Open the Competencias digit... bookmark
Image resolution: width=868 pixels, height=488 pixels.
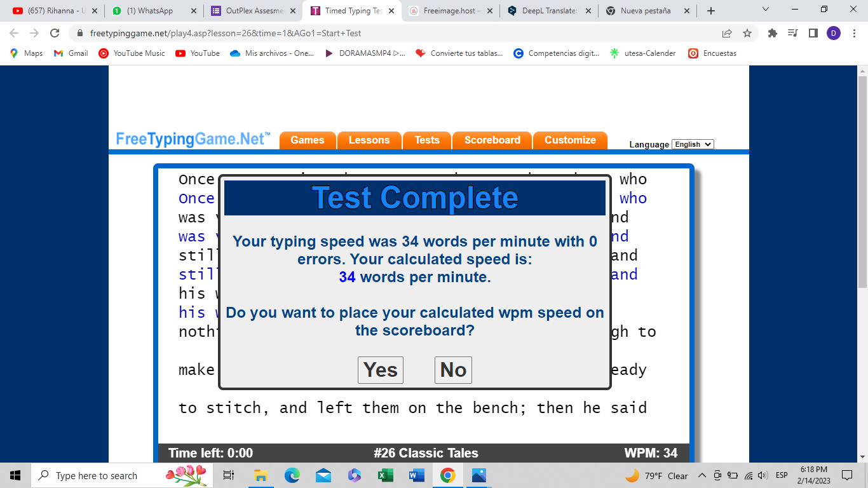pos(557,53)
